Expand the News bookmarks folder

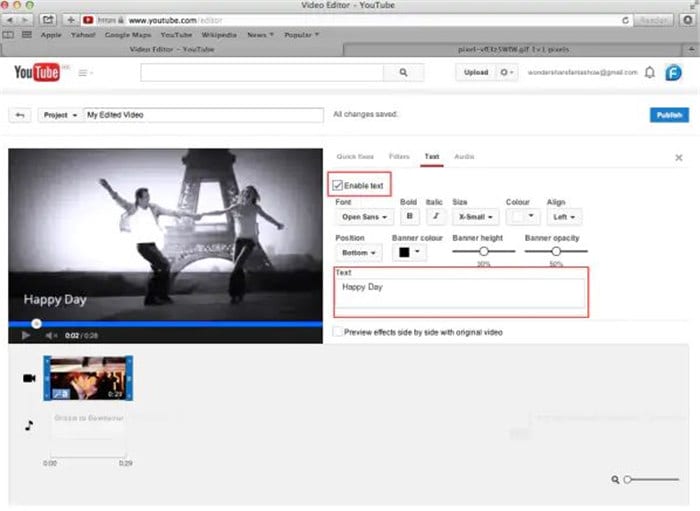click(260, 35)
